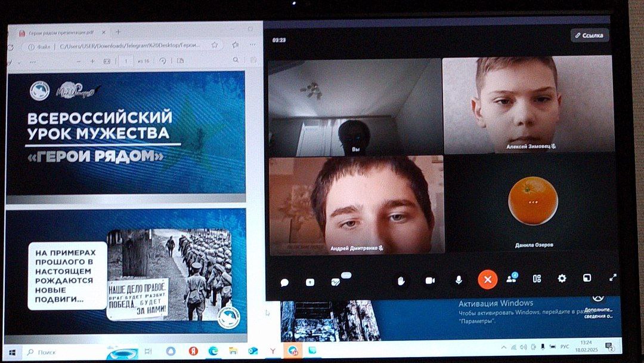Viewport: 644px width, 363px height.
Task: Open the Outlook mail app in the taskbar
Action: (x=253, y=350)
